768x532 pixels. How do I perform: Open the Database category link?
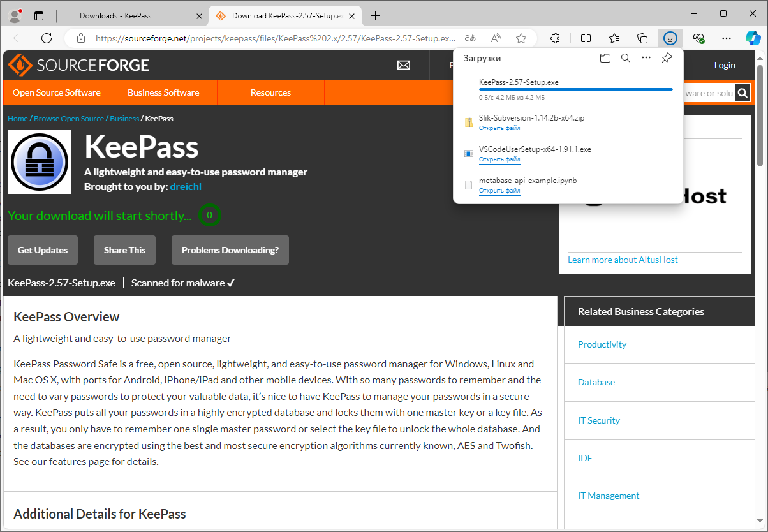tap(596, 382)
